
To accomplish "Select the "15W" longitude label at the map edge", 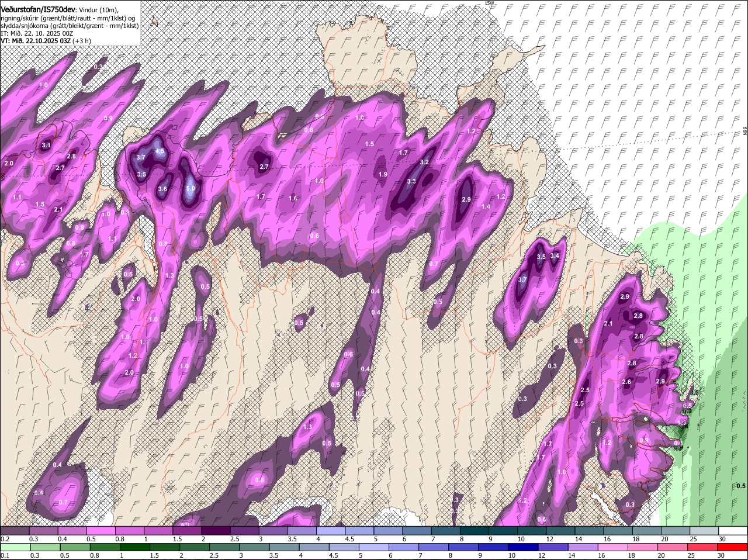I will tap(489, 3).
